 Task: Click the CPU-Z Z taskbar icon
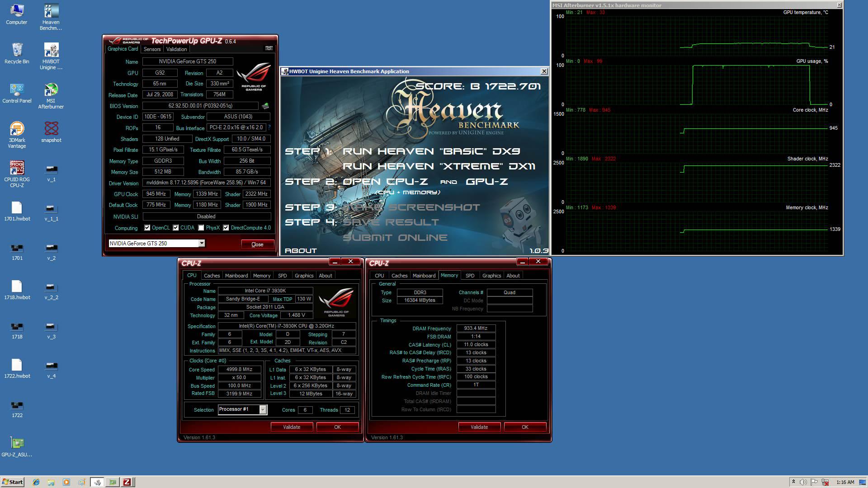tap(127, 482)
